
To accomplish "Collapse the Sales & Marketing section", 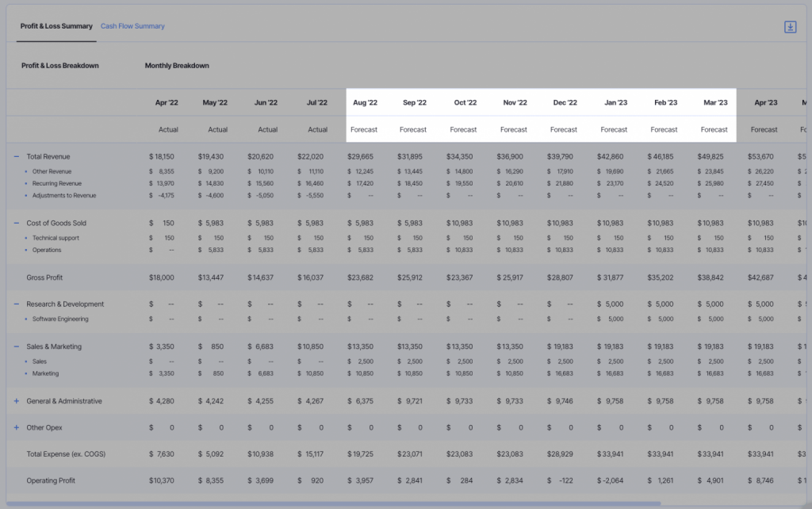I will pos(16,346).
